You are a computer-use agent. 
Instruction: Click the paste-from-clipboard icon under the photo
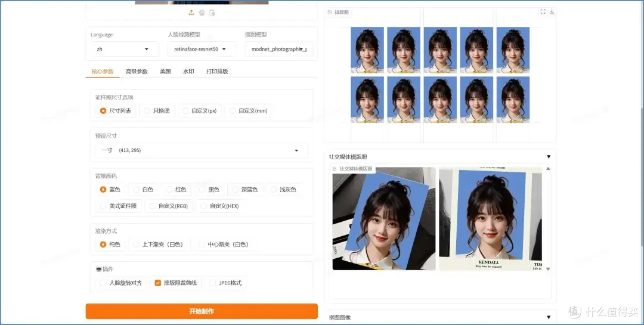pos(212,13)
